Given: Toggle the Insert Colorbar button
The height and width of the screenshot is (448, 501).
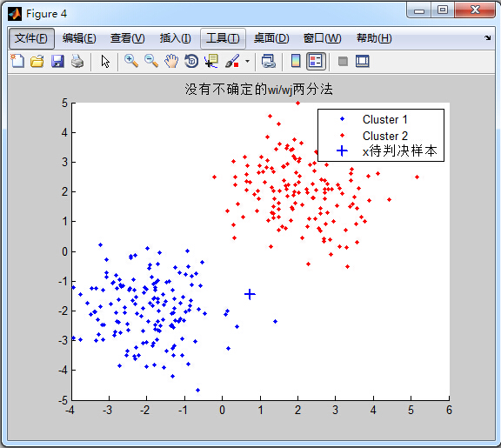Looking at the screenshot, I should tap(296, 61).
